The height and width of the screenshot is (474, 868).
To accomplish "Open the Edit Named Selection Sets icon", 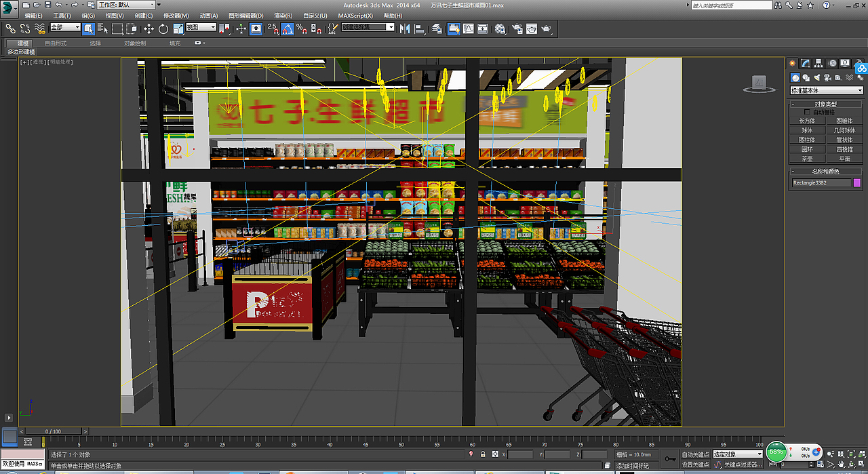I will (333, 28).
